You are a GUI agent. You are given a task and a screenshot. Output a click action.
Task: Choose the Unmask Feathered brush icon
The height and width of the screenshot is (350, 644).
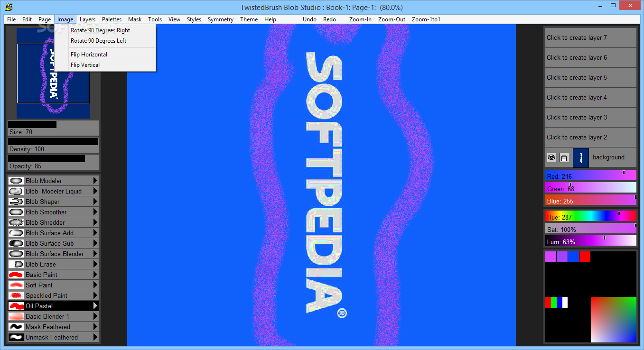(x=16, y=337)
